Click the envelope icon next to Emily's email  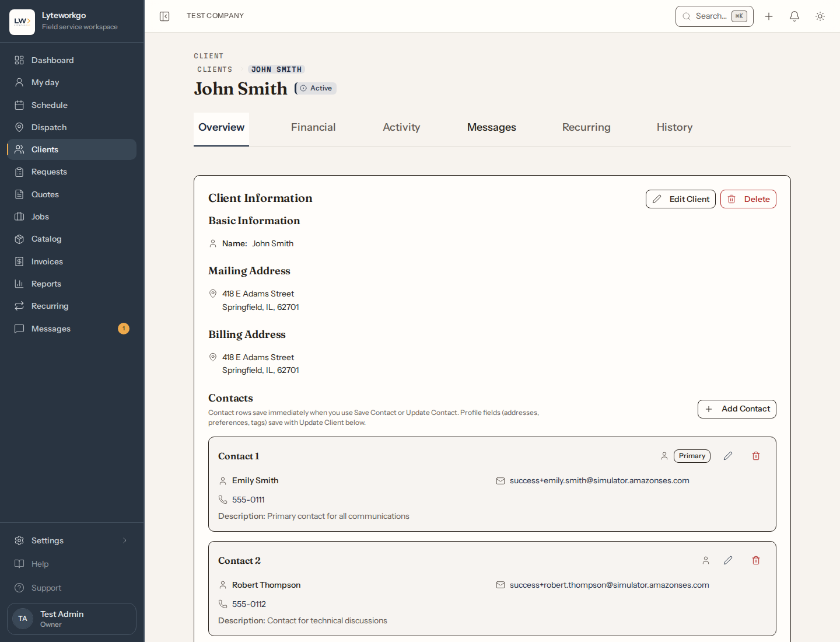coord(501,481)
